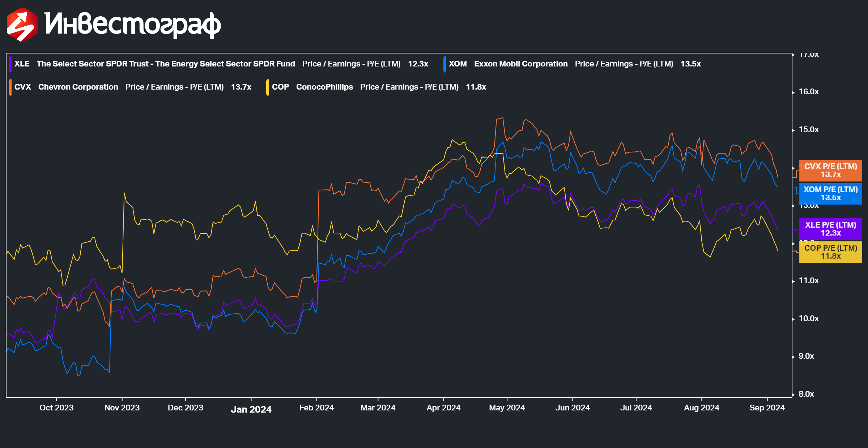Click the May 2024 time axis label

click(507, 408)
